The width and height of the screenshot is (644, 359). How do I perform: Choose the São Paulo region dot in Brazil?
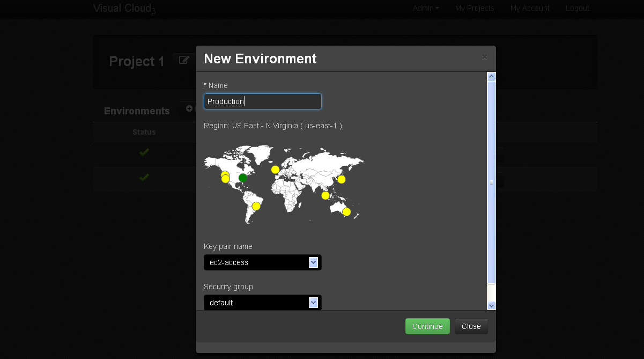256,206
